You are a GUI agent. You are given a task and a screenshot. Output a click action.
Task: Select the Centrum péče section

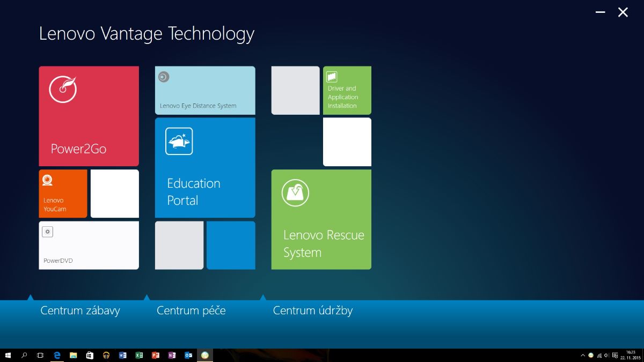(x=191, y=311)
